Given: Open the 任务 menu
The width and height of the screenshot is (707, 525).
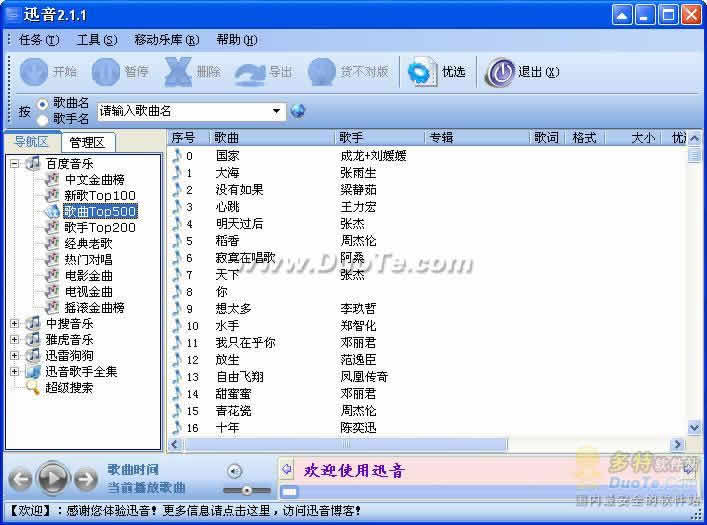Looking at the screenshot, I should 39,40.
